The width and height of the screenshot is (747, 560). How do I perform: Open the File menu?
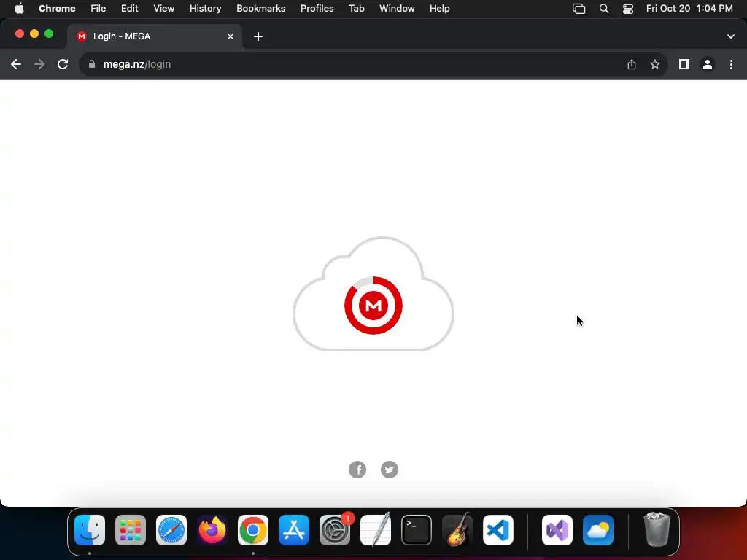click(98, 9)
